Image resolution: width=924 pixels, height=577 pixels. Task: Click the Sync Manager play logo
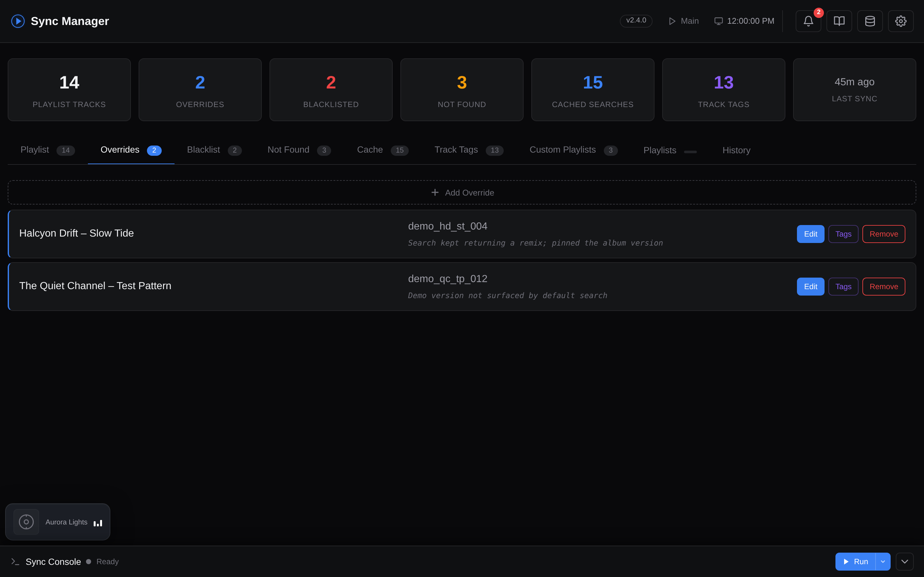[x=18, y=21]
